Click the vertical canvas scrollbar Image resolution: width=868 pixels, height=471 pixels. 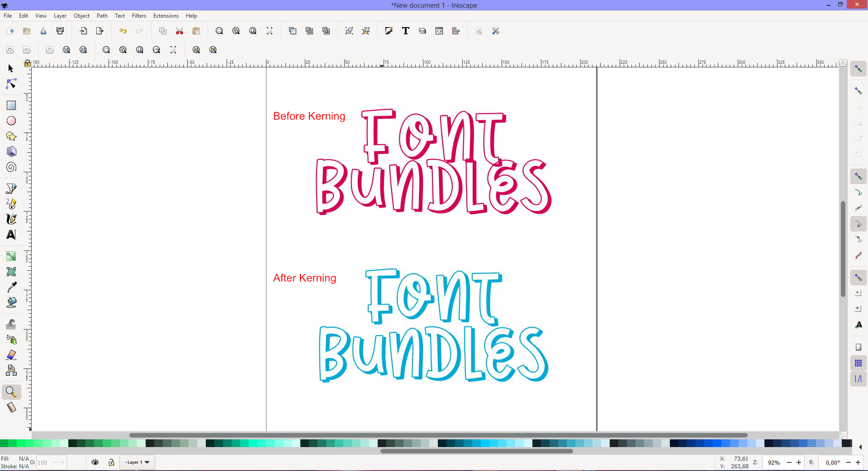click(843, 249)
